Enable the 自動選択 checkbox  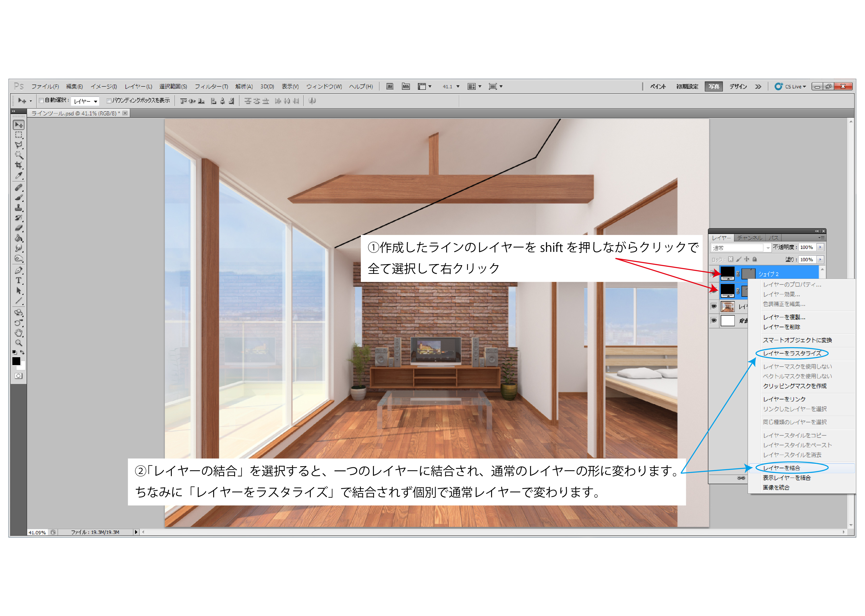pyautogui.click(x=41, y=101)
